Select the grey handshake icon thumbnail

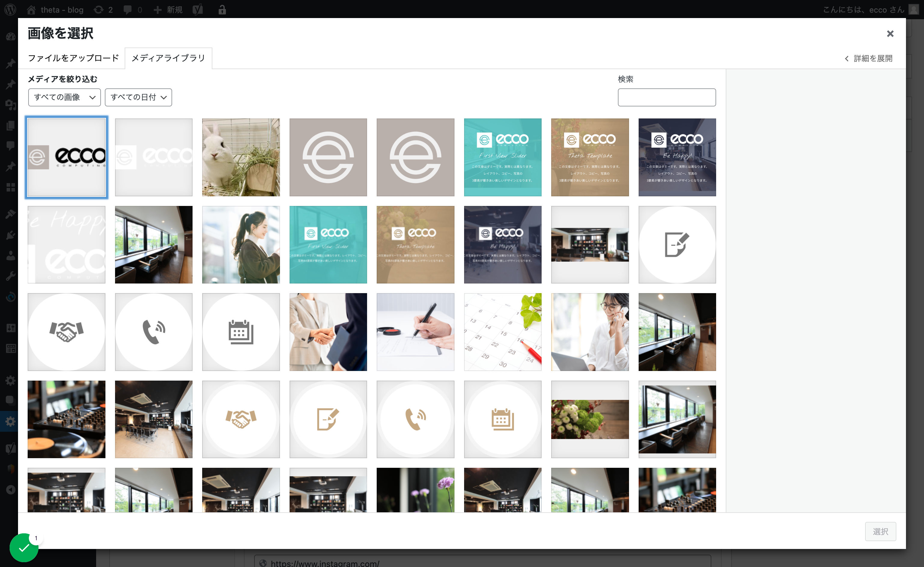pos(66,332)
